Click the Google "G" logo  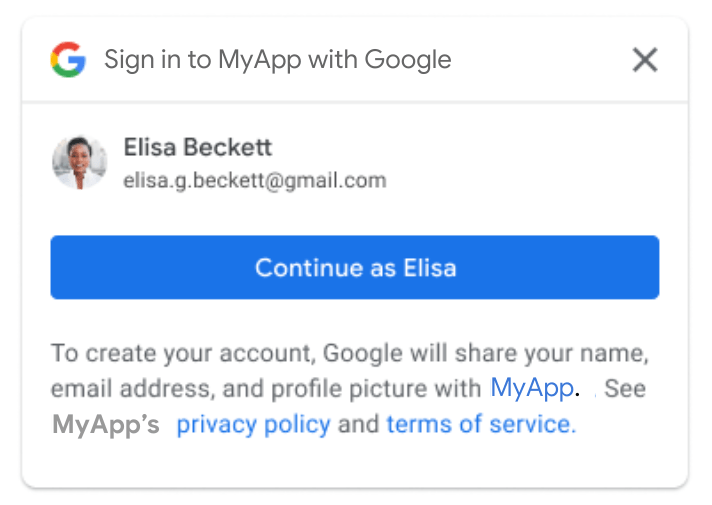coord(68,60)
